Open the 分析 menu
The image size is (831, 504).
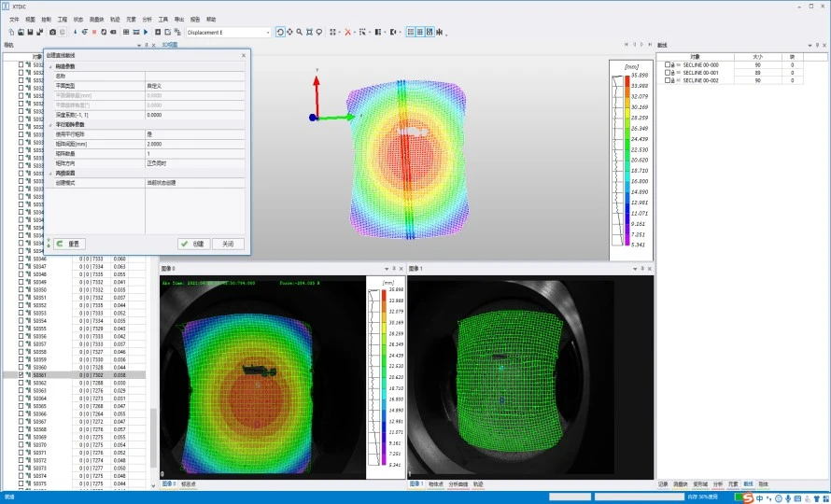(x=147, y=20)
